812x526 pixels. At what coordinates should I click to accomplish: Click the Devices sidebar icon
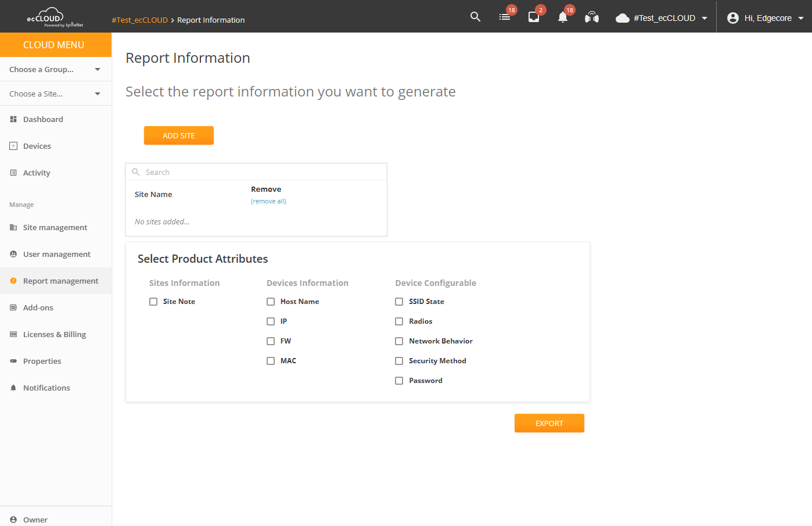13,146
